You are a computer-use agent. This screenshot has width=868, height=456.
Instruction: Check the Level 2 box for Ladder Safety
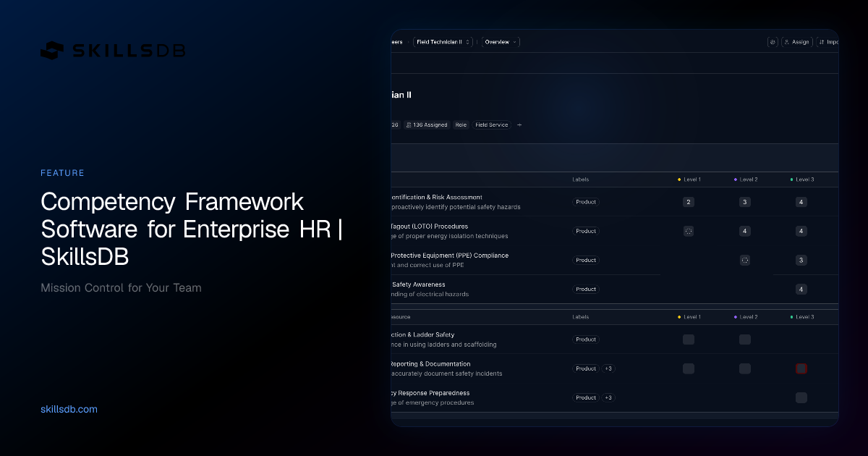coord(745,339)
